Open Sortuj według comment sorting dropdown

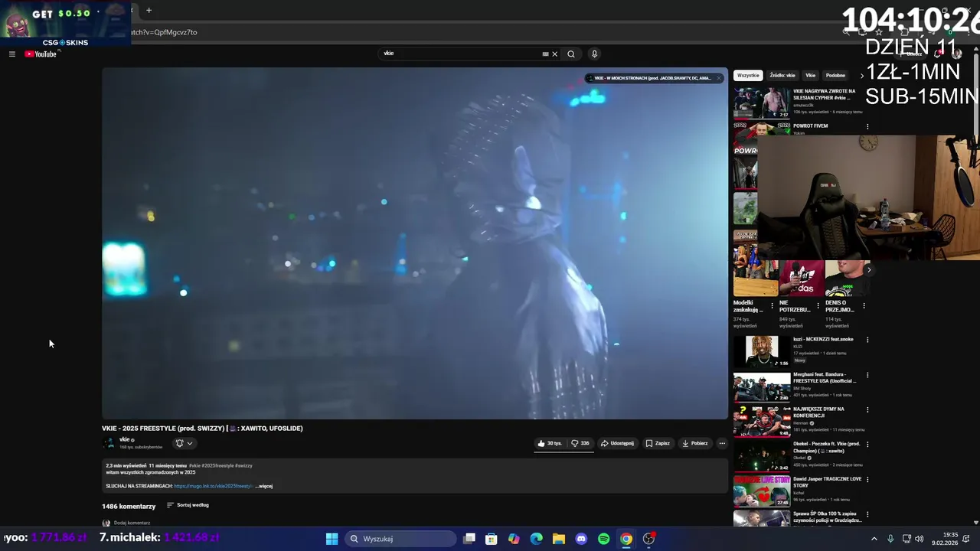click(x=188, y=505)
